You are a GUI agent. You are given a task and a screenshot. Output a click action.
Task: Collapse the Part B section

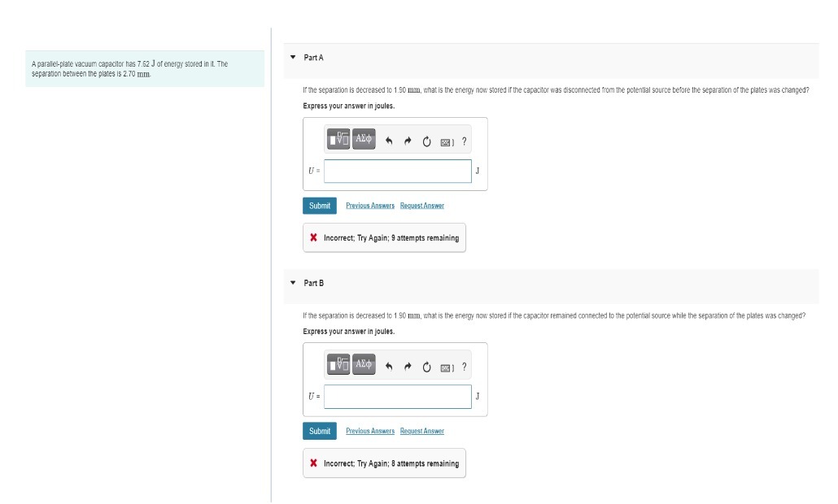pos(293,282)
